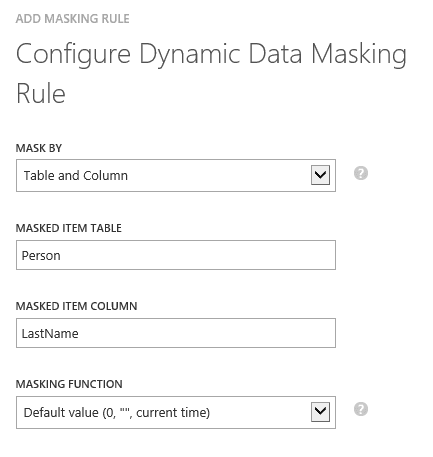The width and height of the screenshot is (433, 457).
Task: Click the help icon beside Mask By
Action: [x=361, y=173]
